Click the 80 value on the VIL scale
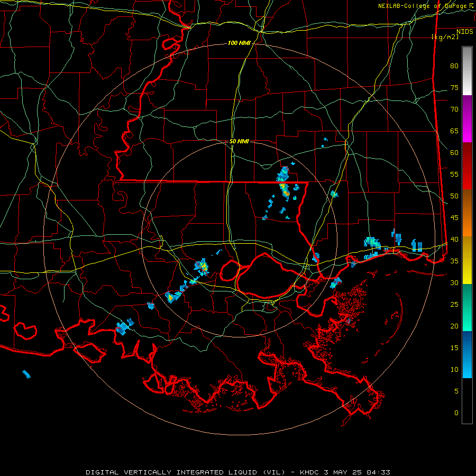 pos(454,66)
